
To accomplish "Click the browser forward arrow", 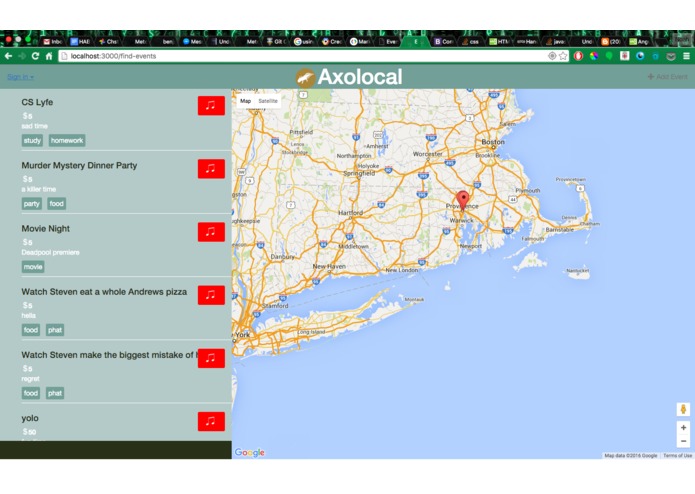I will tap(22, 56).
